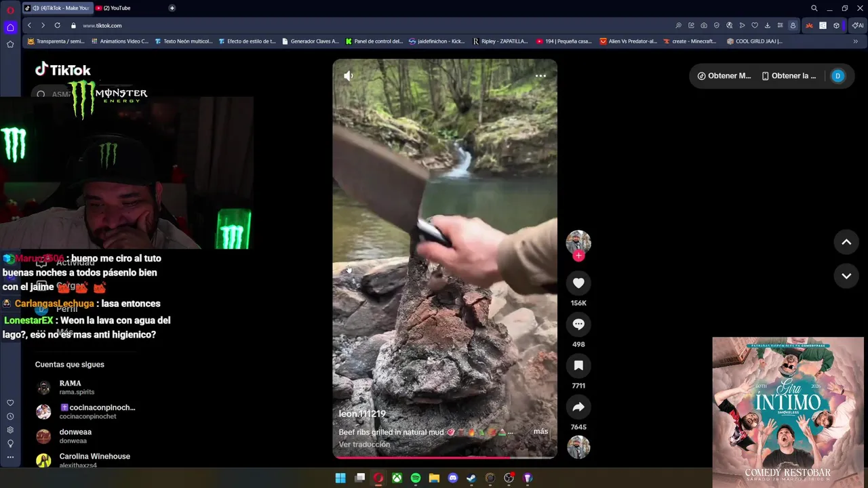The width and height of the screenshot is (868, 488).
Task: Open the ad blocker shield icon
Action: click(x=717, y=26)
